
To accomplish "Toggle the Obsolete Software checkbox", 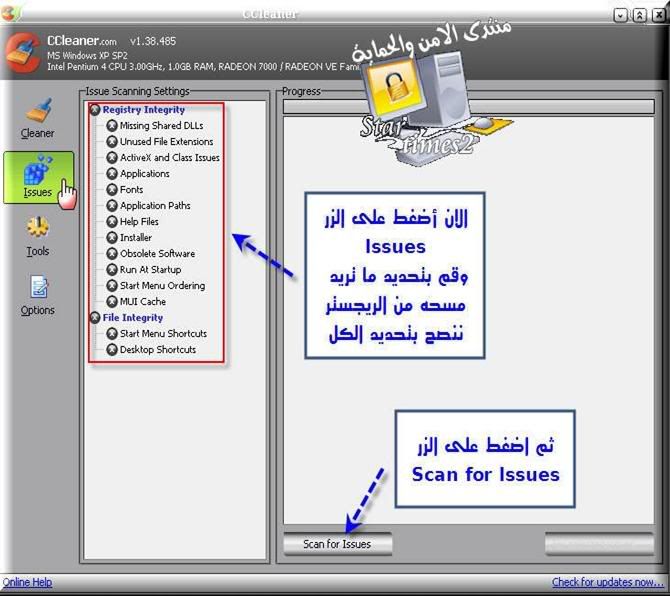I will coord(112,253).
